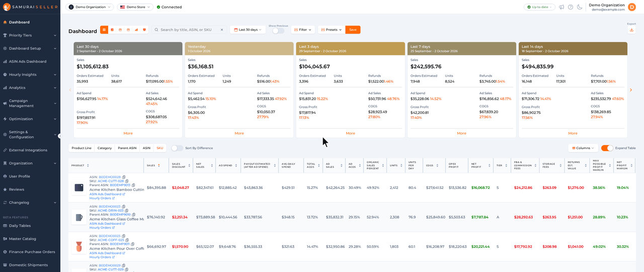644x272 pixels.
Task: Open Master Catalog in sidebar
Action: pyautogui.click(x=30, y=239)
